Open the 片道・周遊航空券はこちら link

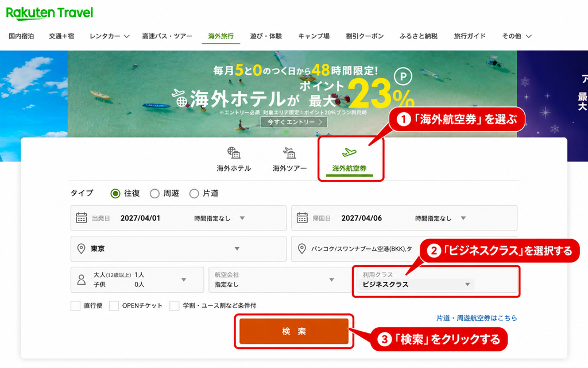click(477, 318)
